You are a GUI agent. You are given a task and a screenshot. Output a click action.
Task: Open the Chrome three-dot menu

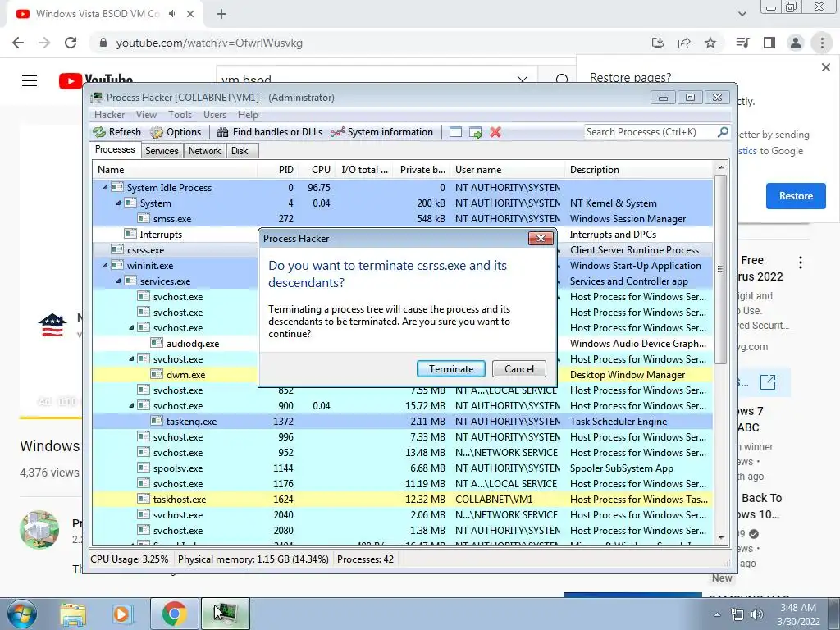coord(822,43)
